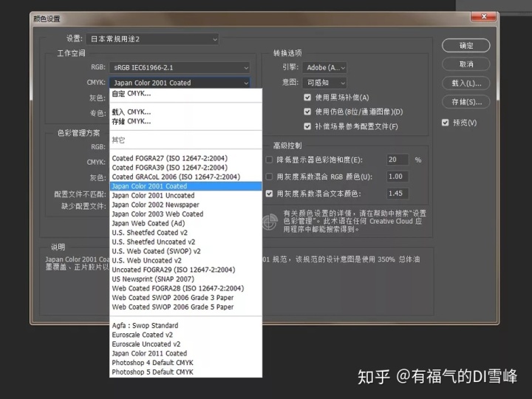Click the globe help icon
532x399 pixels.
click(x=270, y=222)
